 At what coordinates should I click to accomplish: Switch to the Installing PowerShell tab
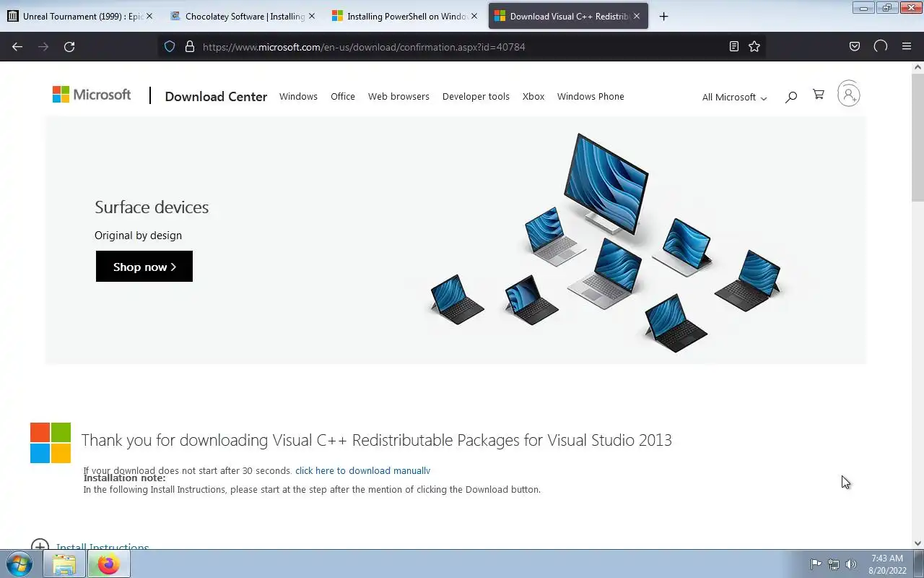(x=404, y=16)
